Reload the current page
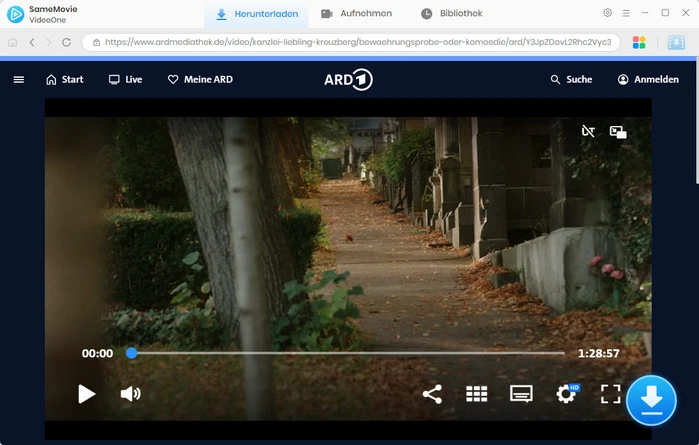 point(66,42)
